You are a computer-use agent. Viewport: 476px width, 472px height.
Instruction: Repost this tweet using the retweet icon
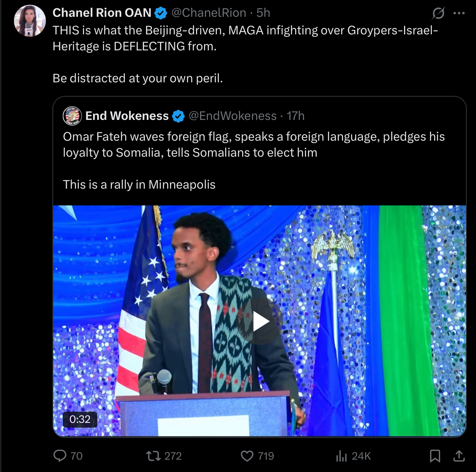pyautogui.click(x=152, y=456)
